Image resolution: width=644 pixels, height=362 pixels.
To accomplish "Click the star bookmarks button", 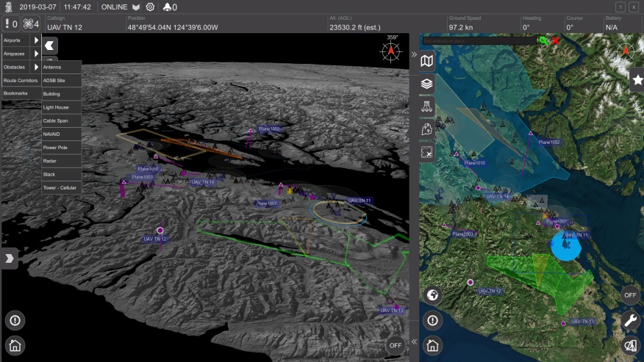I will (x=637, y=80).
